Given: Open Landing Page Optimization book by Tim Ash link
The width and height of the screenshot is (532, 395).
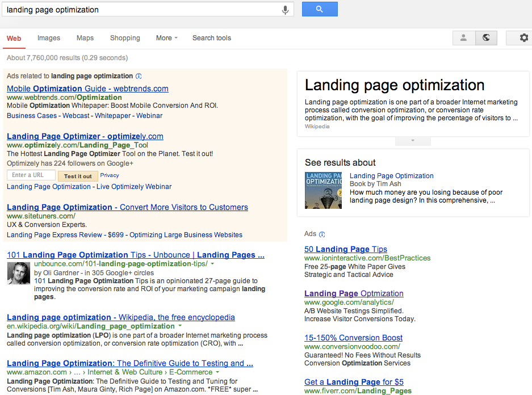Looking at the screenshot, I should (392, 175).
